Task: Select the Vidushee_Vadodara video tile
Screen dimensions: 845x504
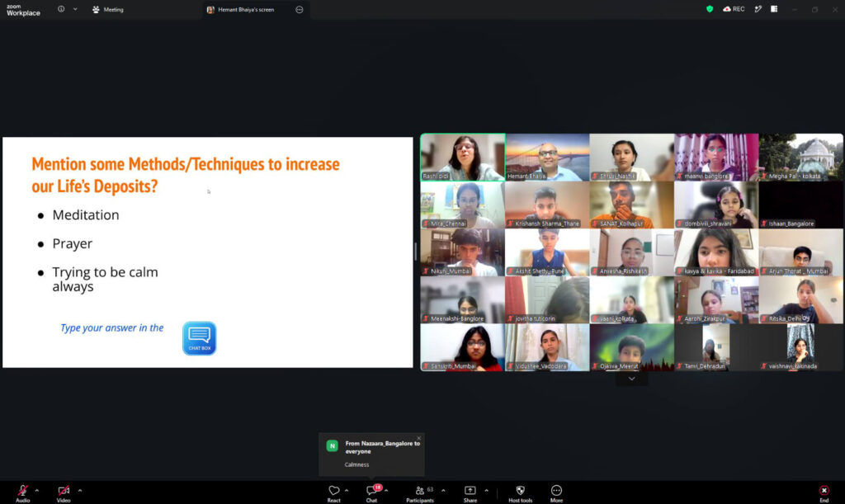Action: (547, 346)
